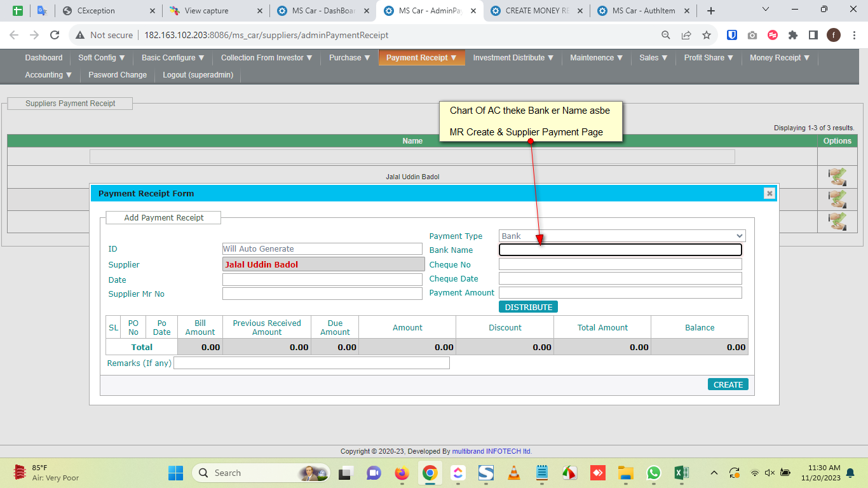Focus the Cheque No field
The height and width of the screenshot is (488, 868).
coord(620,264)
